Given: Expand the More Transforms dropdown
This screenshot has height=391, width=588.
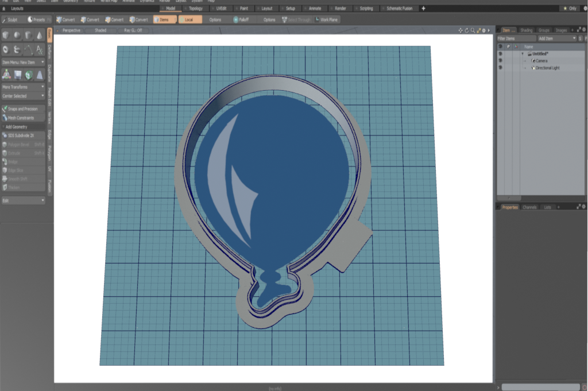Looking at the screenshot, I should (23, 87).
